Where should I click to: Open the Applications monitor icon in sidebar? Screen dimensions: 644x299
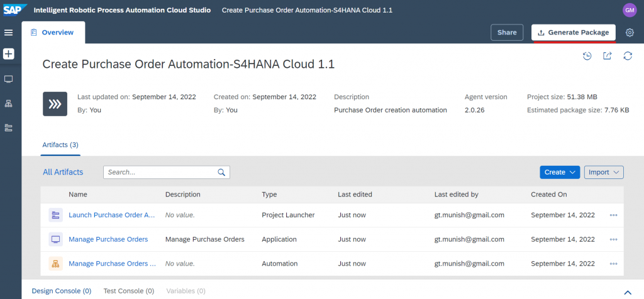[8, 79]
